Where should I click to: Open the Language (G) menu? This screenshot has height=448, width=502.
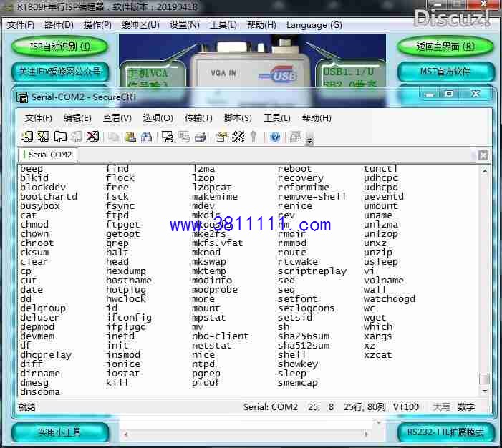tap(314, 24)
